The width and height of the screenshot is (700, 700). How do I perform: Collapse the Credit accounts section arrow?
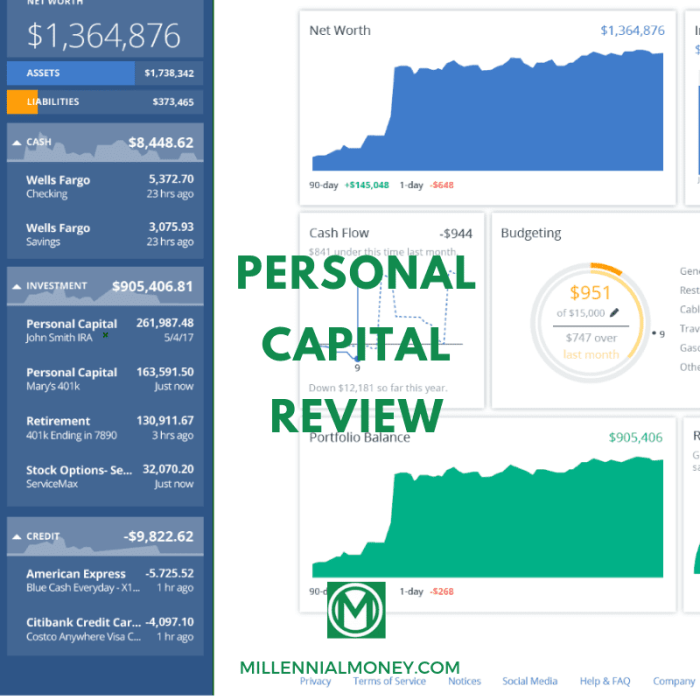click(x=17, y=537)
